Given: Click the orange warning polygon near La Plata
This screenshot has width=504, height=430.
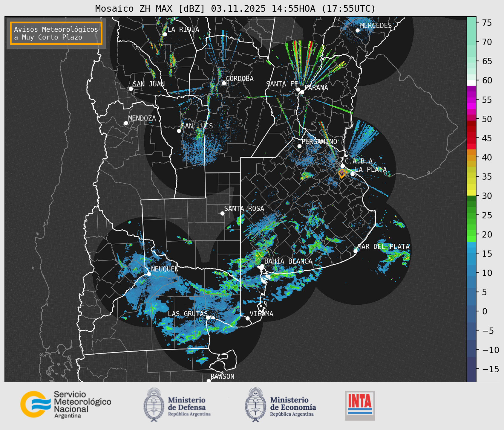Looking at the screenshot, I should click(342, 173).
